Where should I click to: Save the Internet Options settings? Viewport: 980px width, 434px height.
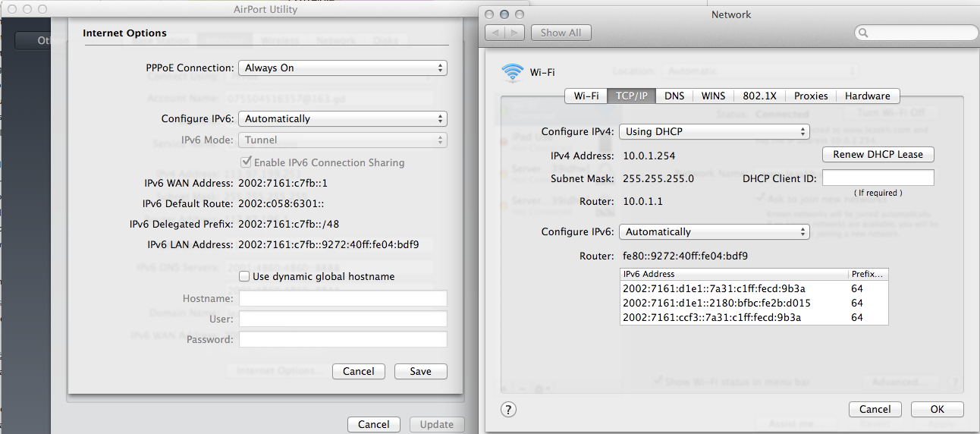click(x=420, y=371)
